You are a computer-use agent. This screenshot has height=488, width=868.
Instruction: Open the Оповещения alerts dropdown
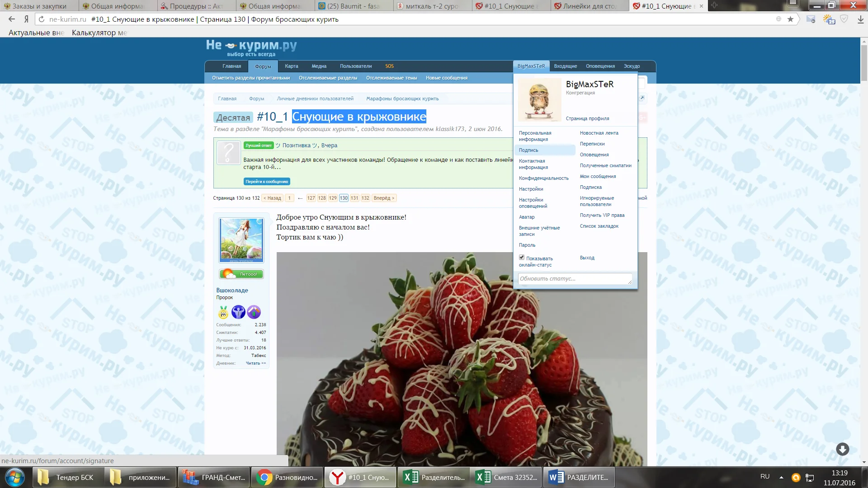click(600, 66)
